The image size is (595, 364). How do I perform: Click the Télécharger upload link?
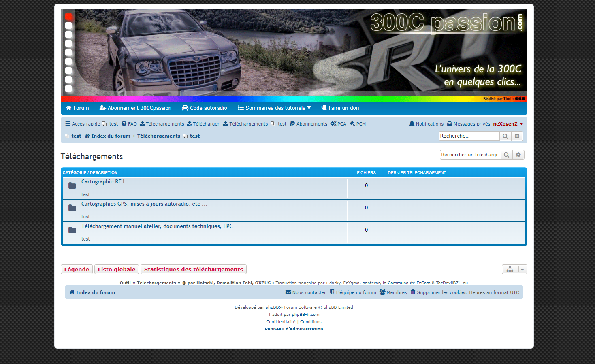click(203, 124)
